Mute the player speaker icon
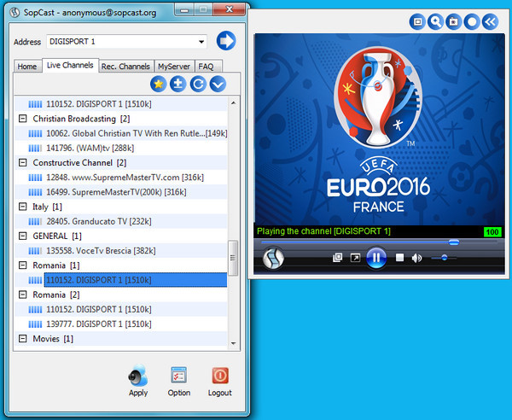The image size is (512, 420). [416, 258]
